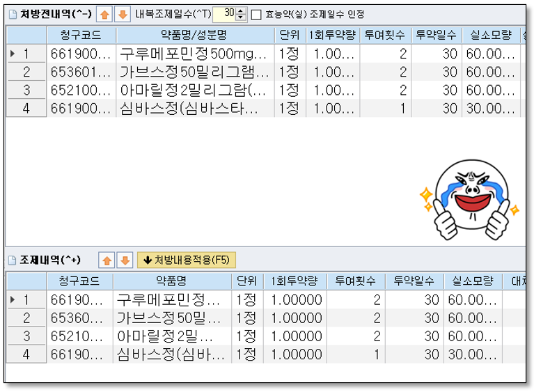
Task: Click the up arrow icon in 조제내역 panel
Action: coord(107,260)
